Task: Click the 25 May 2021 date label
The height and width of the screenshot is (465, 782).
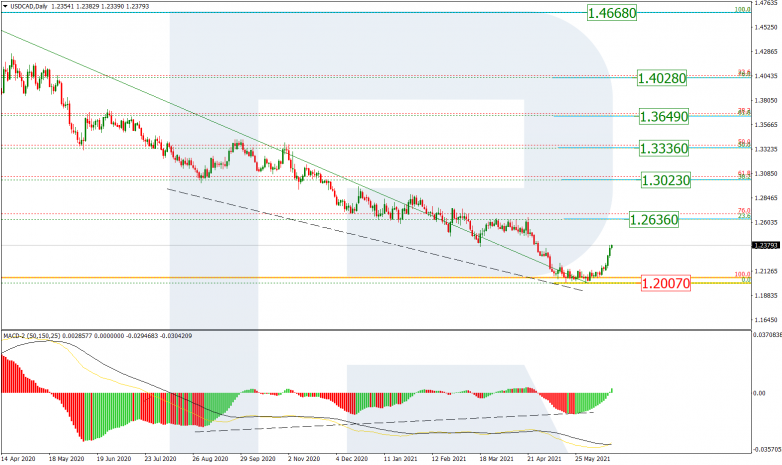Action: click(592, 459)
